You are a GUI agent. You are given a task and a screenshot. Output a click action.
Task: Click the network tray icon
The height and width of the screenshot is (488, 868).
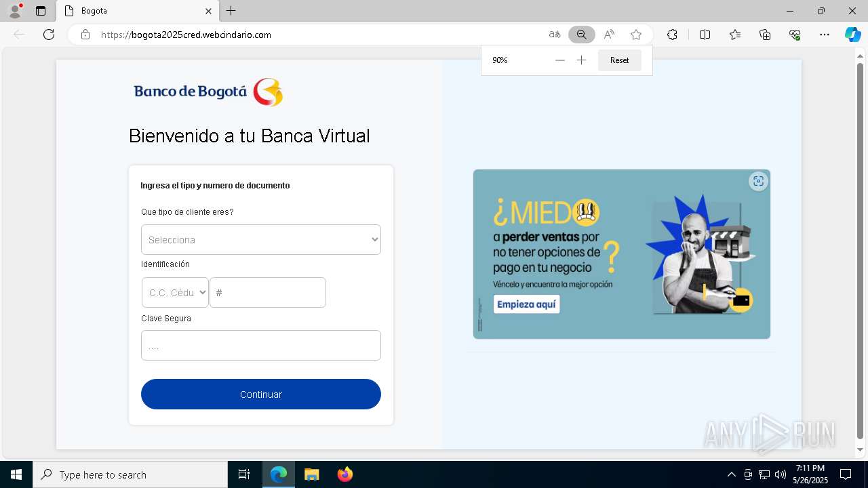[764, 474]
